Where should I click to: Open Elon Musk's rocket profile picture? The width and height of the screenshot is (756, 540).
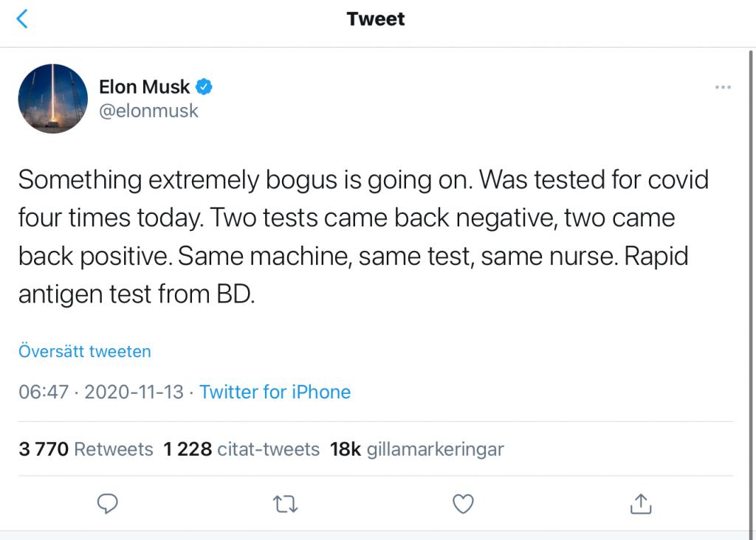tap(52, 98)
